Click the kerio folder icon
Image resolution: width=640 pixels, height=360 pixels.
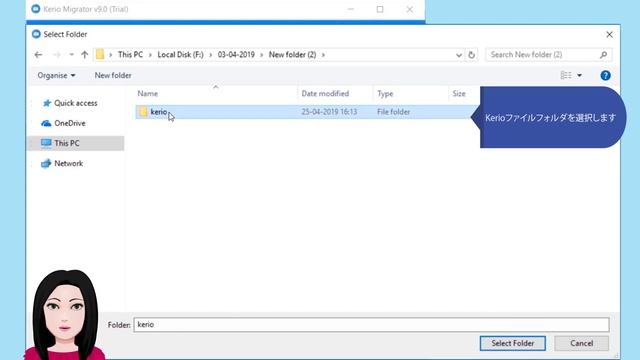[143, 112]
